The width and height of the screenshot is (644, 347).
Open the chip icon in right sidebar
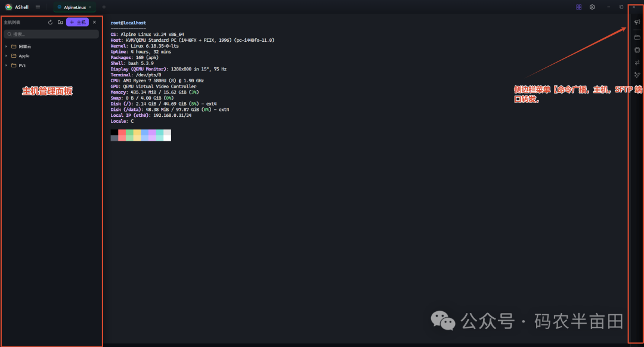(x=637, y=49)
